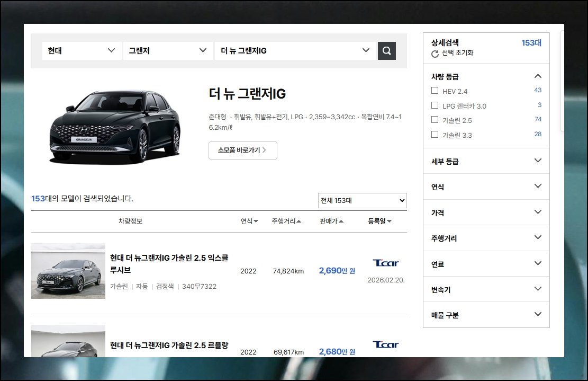Sort by 주행거리 column arrow

(299, 221)
